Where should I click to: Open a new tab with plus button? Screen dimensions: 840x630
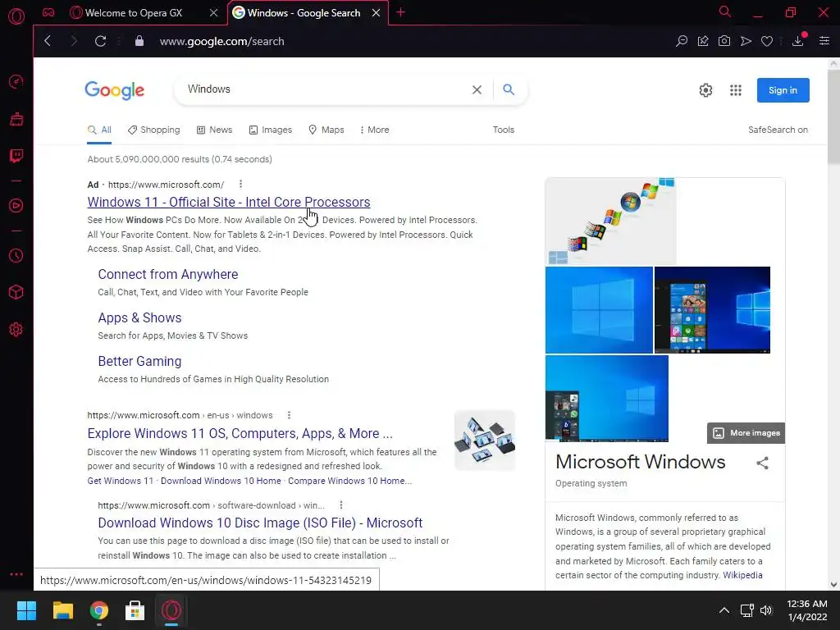400,12
